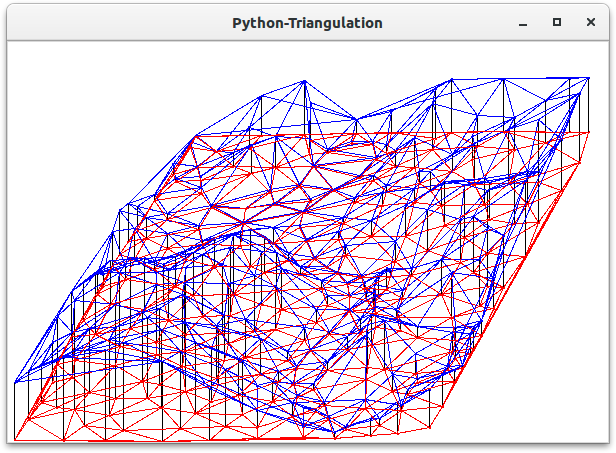
Task: Click the red bottom boundary edge of the mesh
Action: (220, 438)
